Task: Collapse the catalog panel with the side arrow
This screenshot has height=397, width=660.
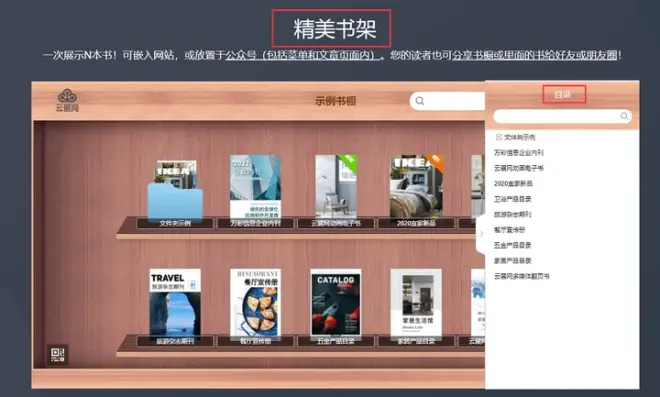Action: coord(481,234)
